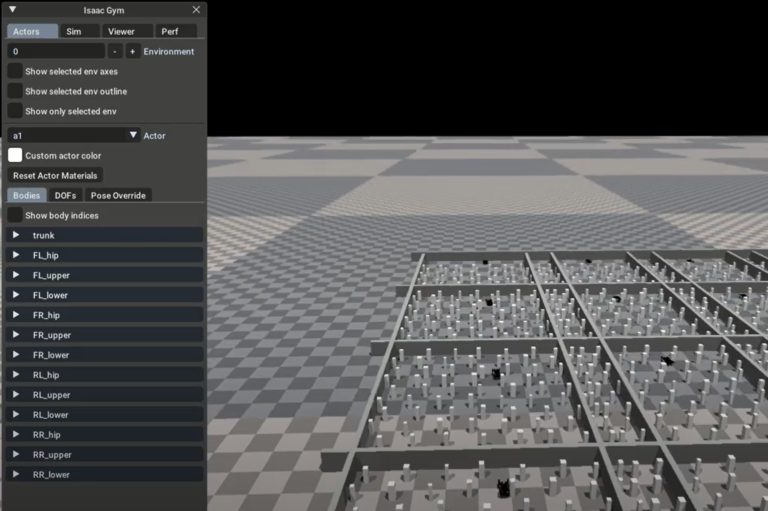Viewport: 768px width, 511px height.
Task: Enable Show body indices checkbox
Action: tap(15, 215)
